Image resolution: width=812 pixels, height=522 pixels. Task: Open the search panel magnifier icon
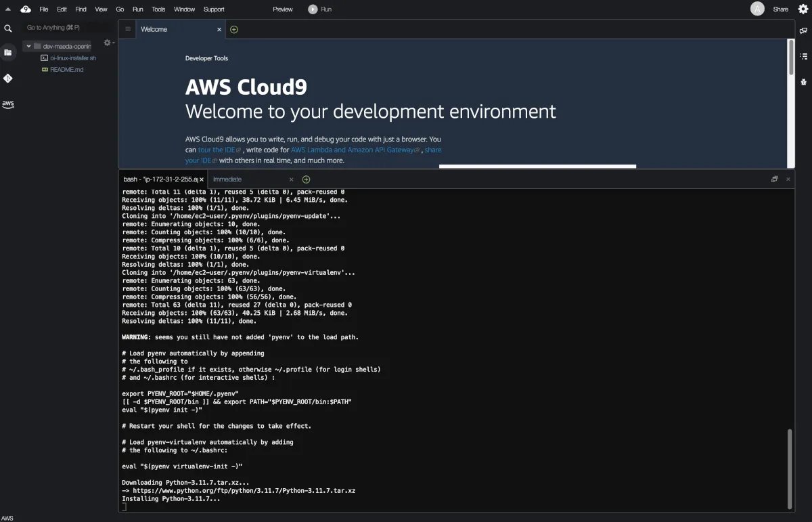(8, 28)
